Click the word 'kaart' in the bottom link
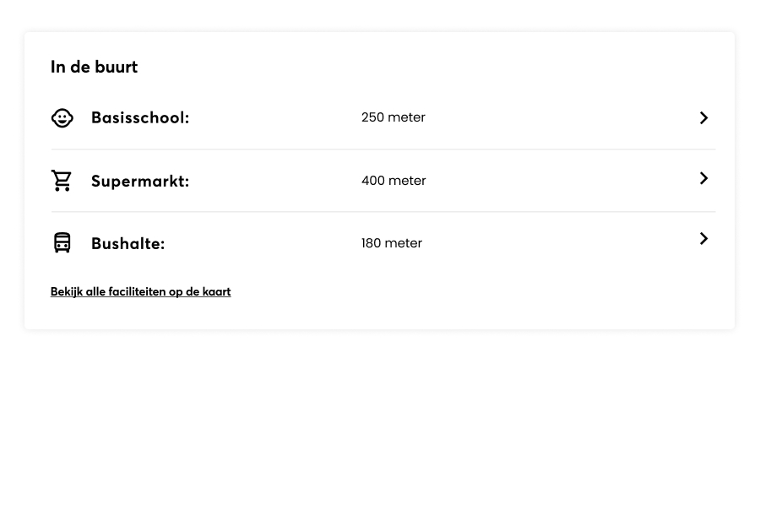760x532 pixels. tap(216, 292)
